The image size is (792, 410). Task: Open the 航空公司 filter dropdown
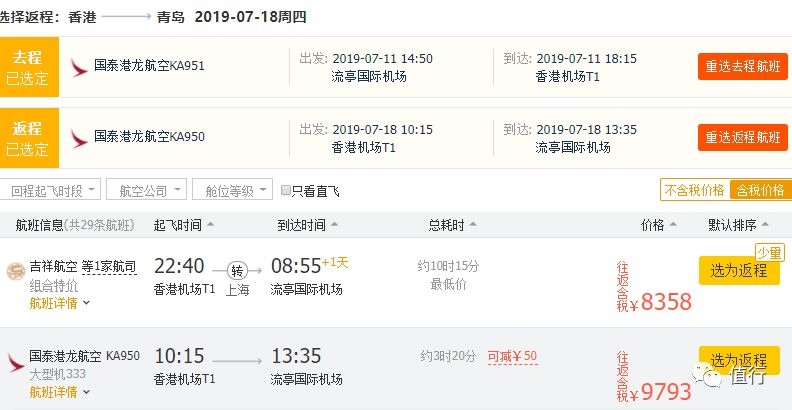point(146,189)
